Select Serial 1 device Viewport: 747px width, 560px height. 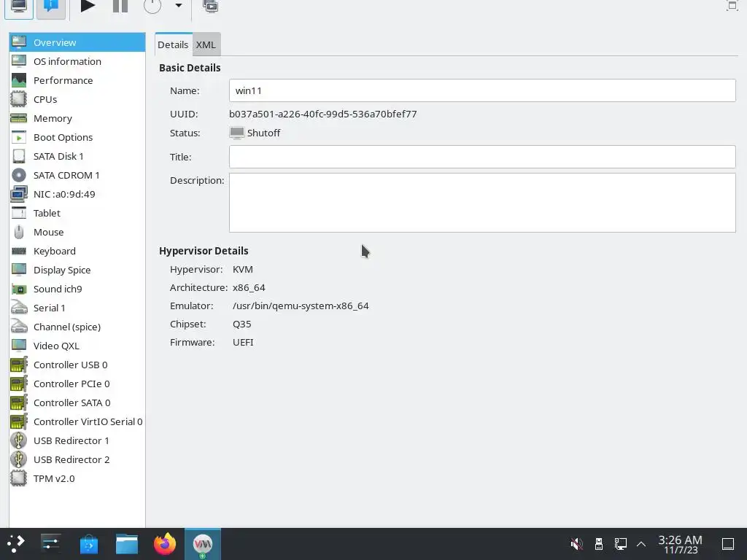coord(77,308)
